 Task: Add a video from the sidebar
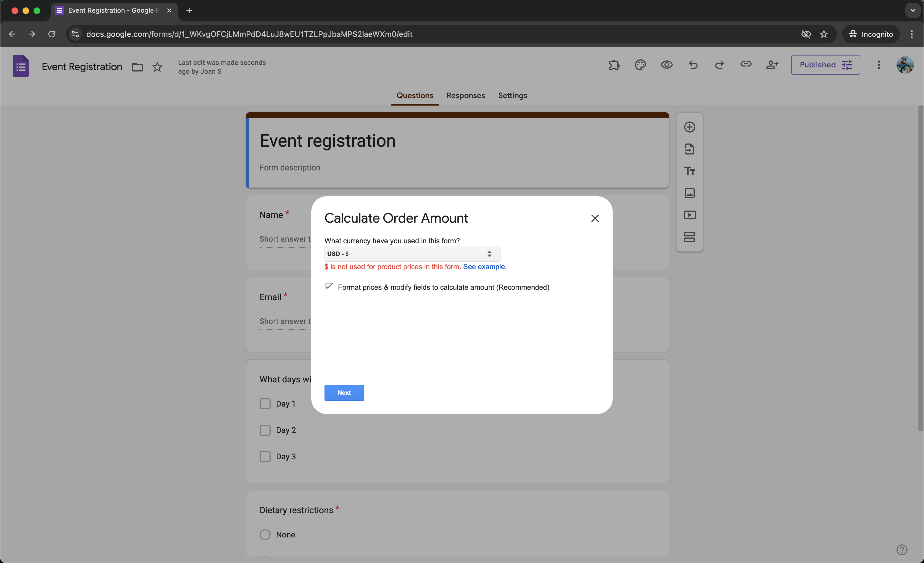click(x=689, y=215)
